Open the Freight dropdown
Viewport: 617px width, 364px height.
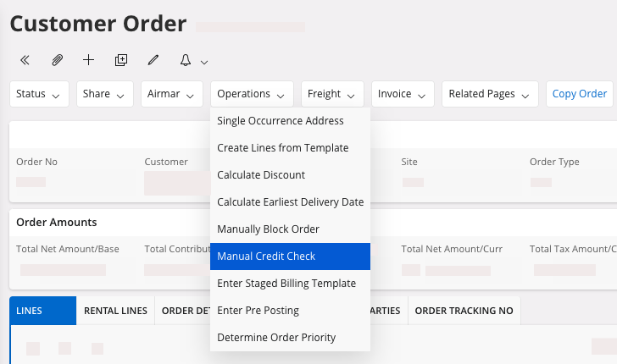click(x=332, y=94)
